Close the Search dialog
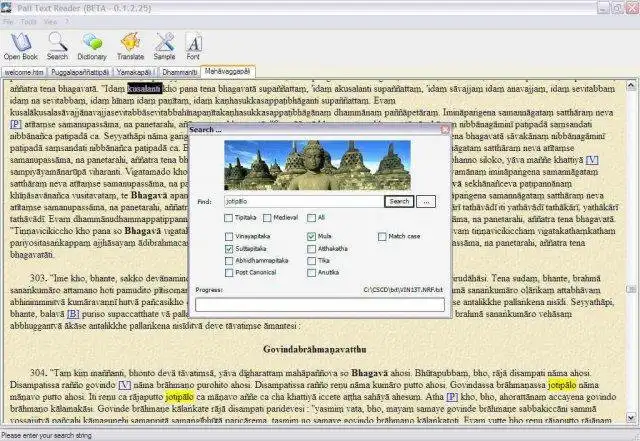Screen dimensions: 640x441 point(445,129)
